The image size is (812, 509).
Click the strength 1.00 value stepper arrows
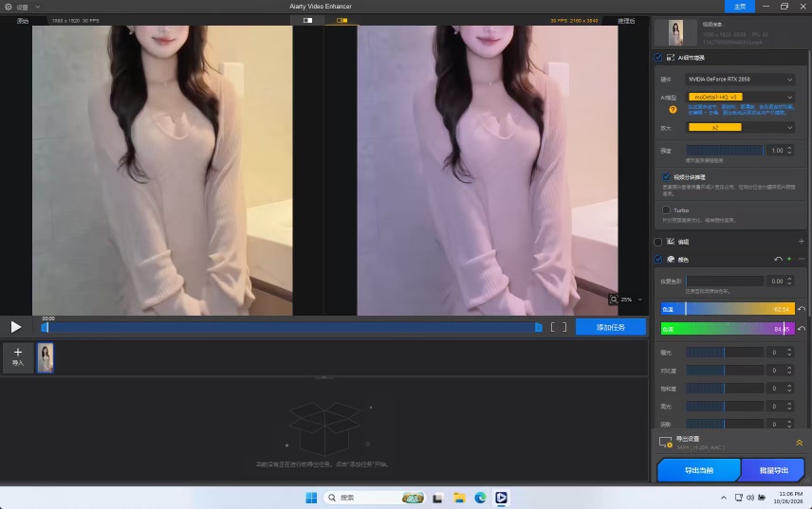[x=789, y=151]
